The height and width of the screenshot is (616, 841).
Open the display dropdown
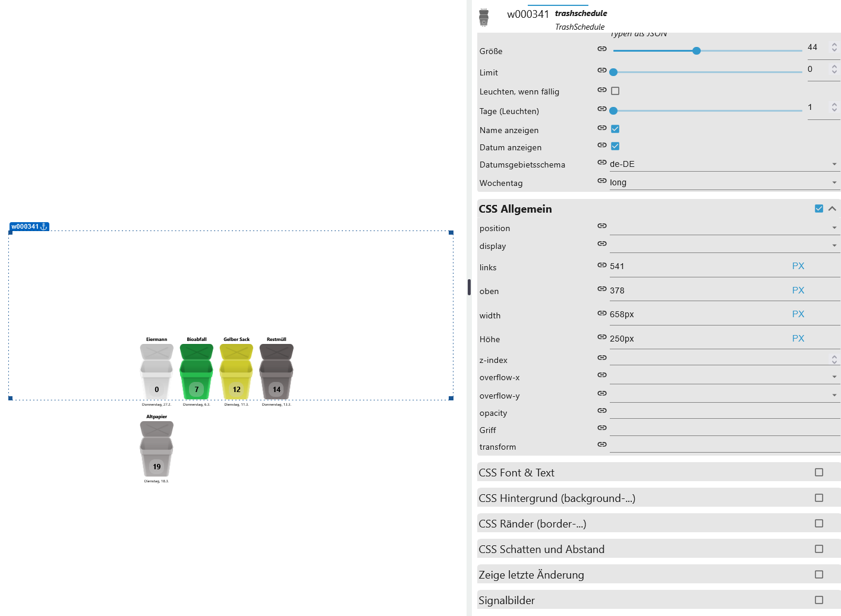[725, 245]
